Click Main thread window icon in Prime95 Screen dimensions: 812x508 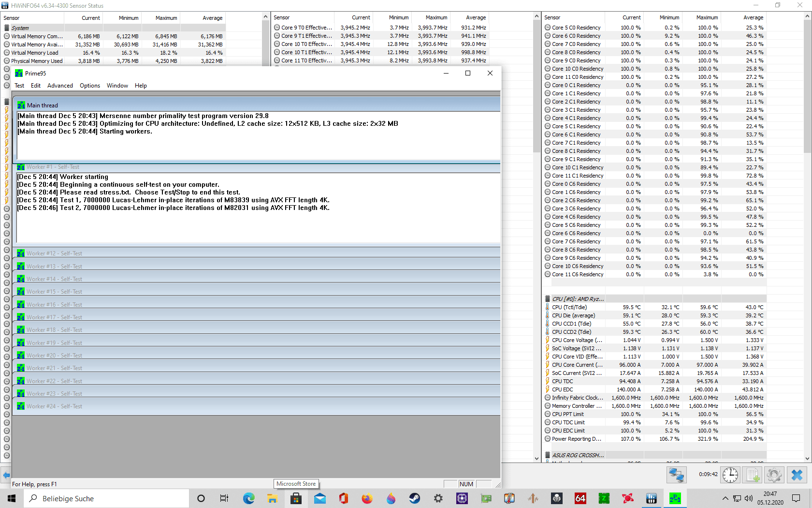[x=21, y=105]
